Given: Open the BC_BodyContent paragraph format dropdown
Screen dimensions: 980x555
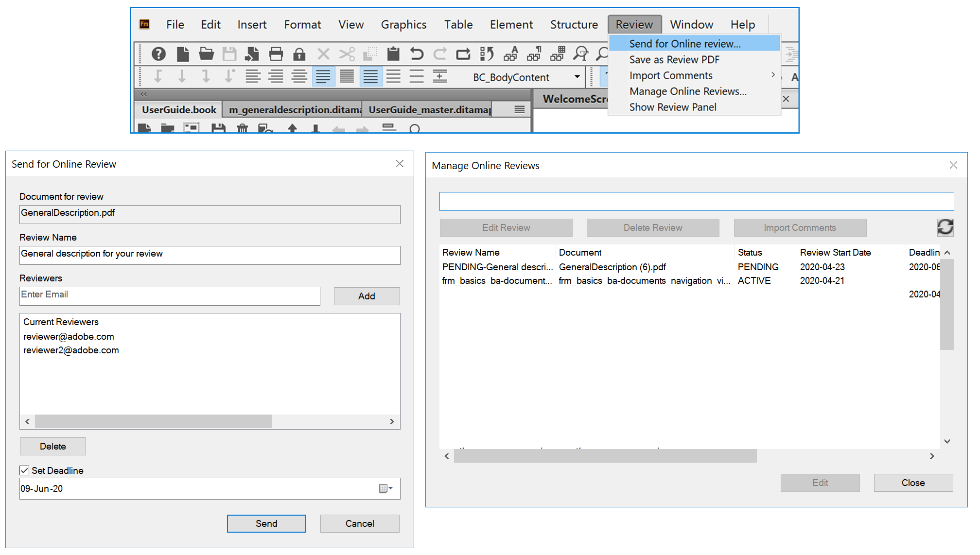Looking at the screenshot, I should 577,77.
